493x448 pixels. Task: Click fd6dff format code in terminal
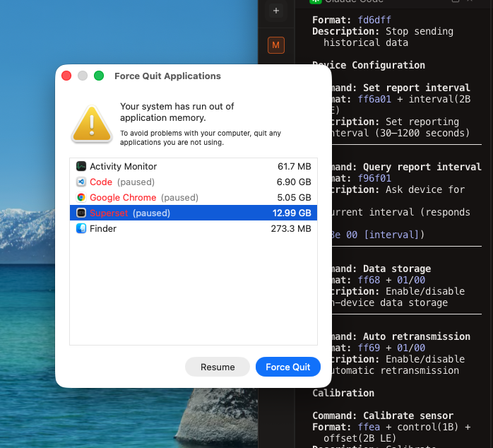[x=374, y=20]
